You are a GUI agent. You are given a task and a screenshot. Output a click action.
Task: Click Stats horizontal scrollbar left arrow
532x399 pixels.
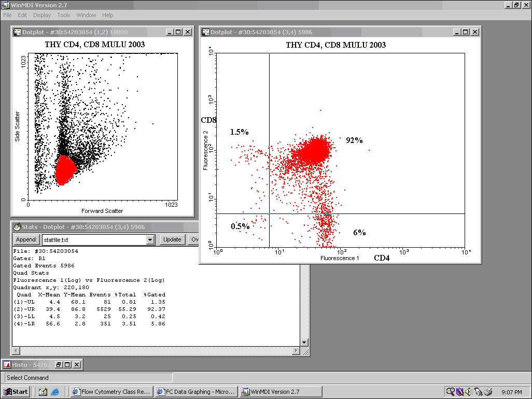[x=16, y=351]
